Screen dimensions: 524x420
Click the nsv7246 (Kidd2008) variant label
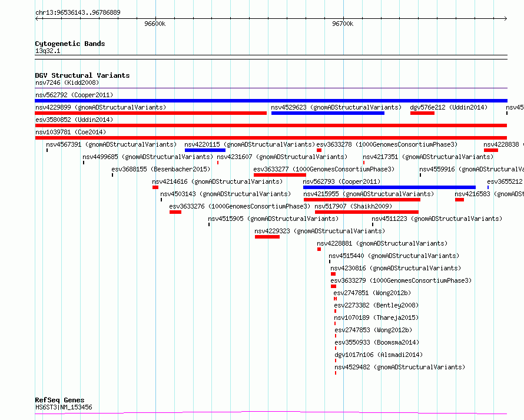[x=67, y=82]
